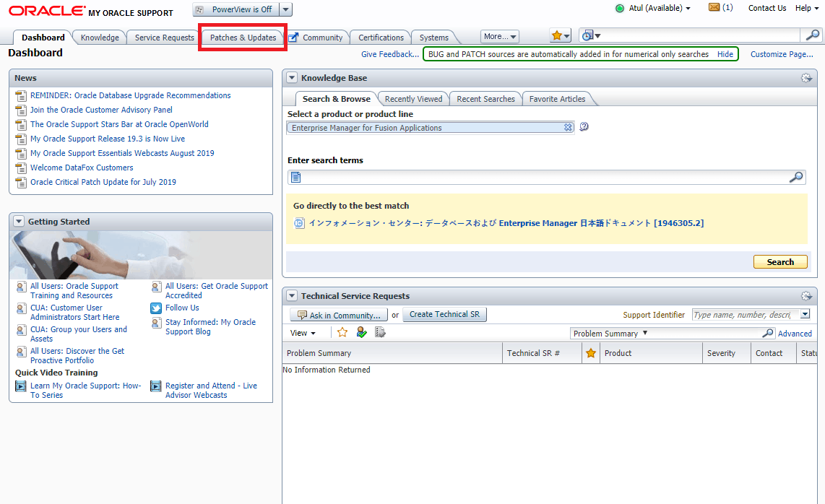
Task: Click the document icon in search terms field
Action: click(x=296, y=178)
